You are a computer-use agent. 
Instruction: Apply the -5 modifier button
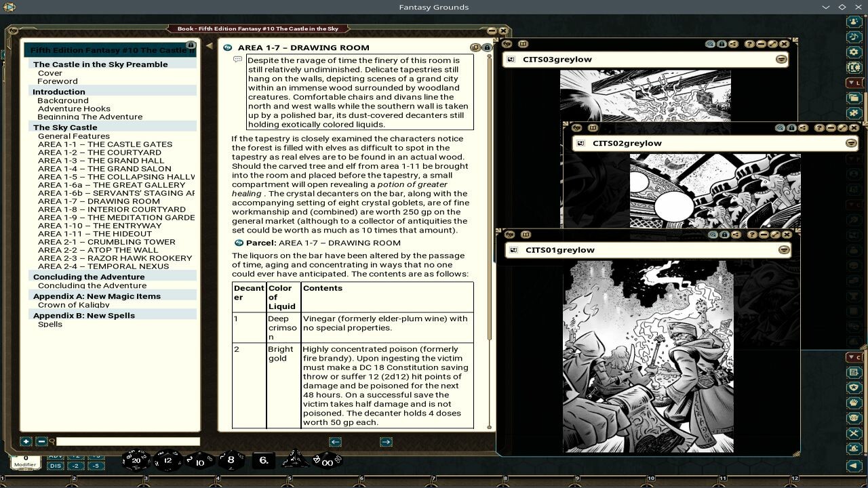point(96,466)
